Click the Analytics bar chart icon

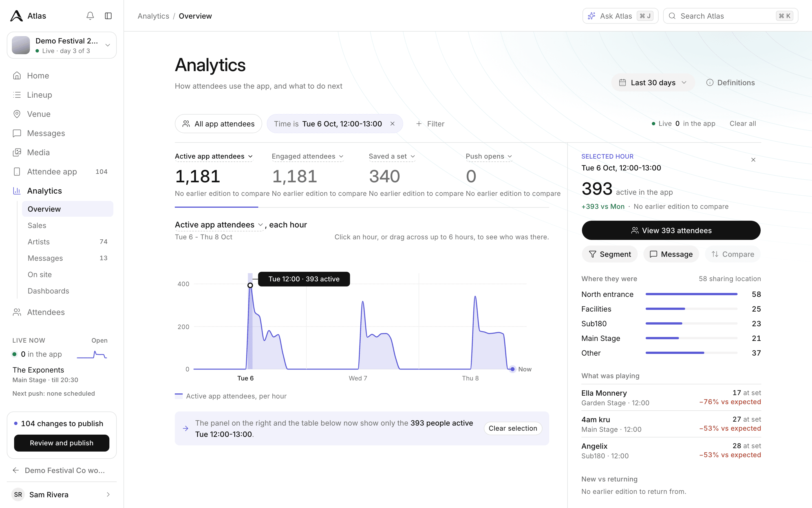(17, 190)
